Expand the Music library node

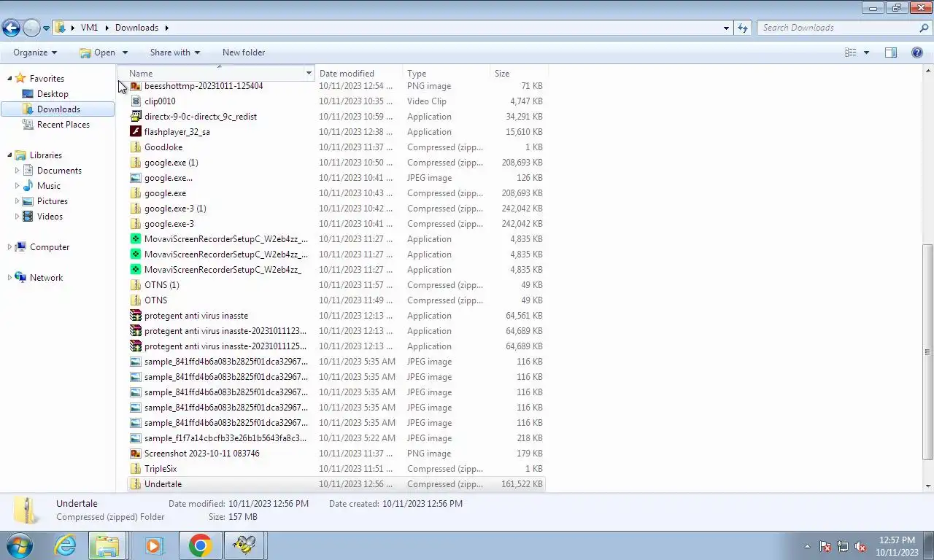(x=17, y=186)
